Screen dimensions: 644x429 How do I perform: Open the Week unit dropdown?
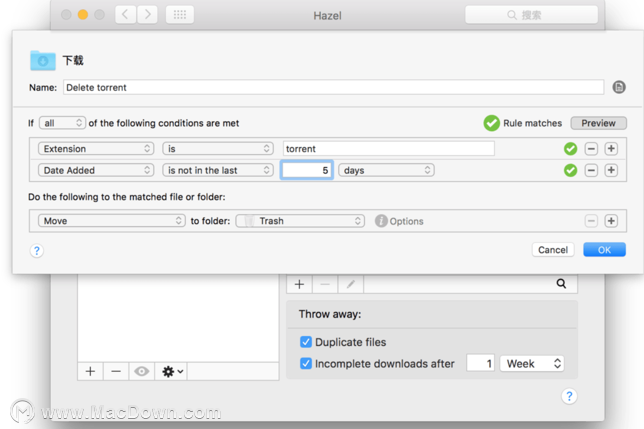pos(532,363)
